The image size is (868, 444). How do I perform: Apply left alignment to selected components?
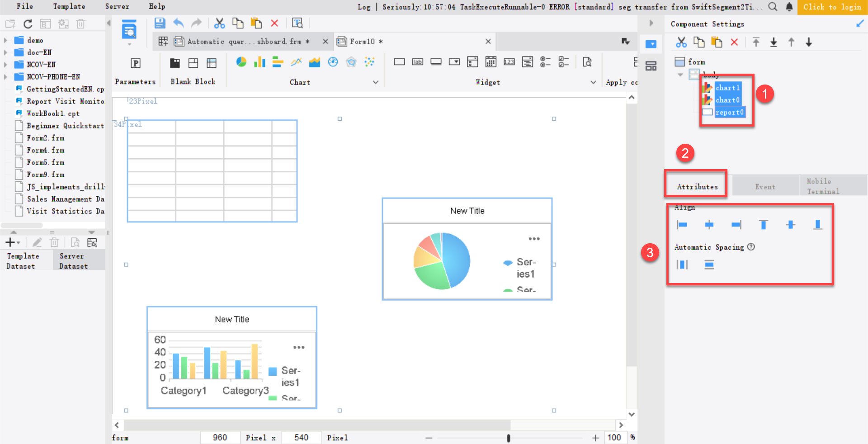pyautogui.click(x=682, y=224)
